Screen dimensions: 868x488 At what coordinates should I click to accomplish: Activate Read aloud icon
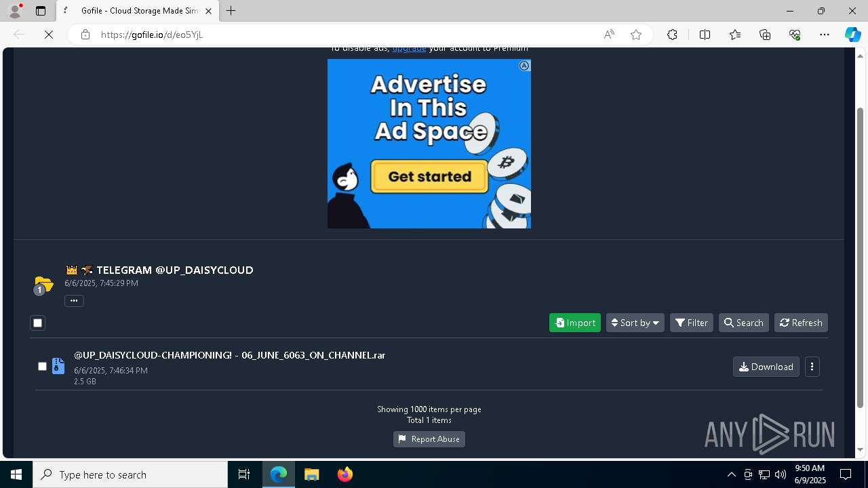coord(609,35)
